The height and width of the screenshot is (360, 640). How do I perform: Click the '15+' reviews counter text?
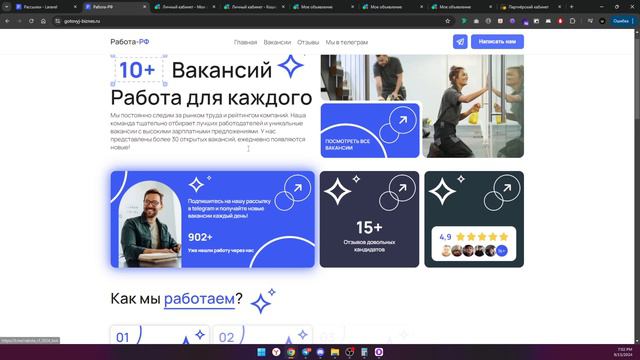tap(369, 227)
